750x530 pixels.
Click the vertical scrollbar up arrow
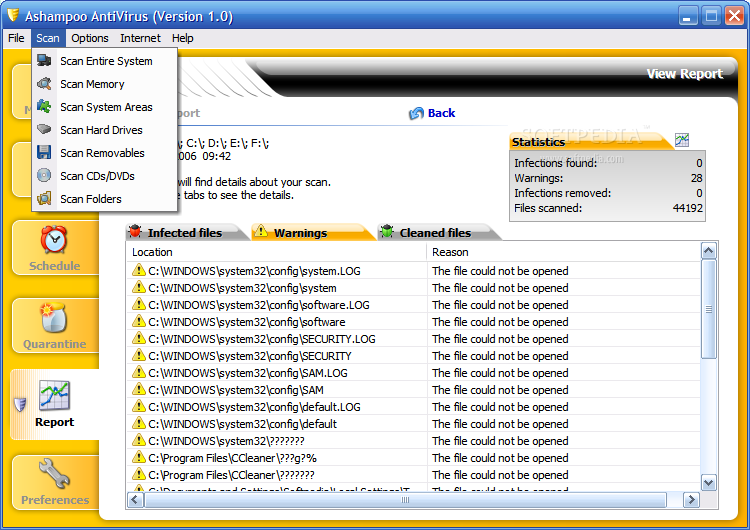(708, 251)
